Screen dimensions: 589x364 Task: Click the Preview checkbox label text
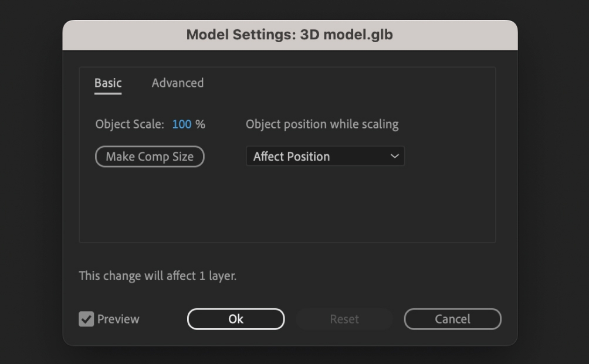pyautogui.click(x=119, y=319)
